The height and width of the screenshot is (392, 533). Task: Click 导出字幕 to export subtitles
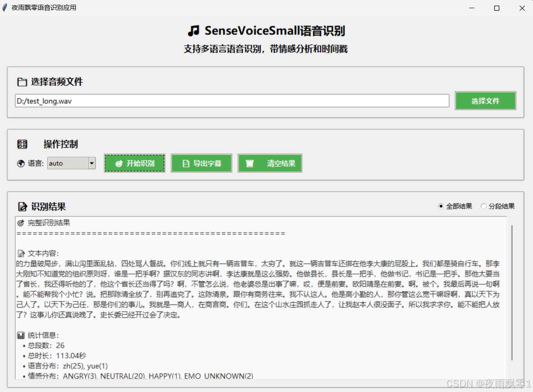201,163
